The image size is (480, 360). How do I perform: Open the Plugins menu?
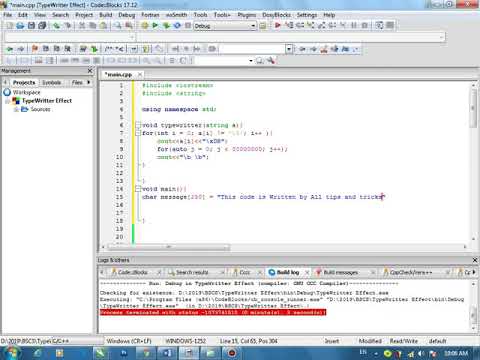click(x=247, y=15)
